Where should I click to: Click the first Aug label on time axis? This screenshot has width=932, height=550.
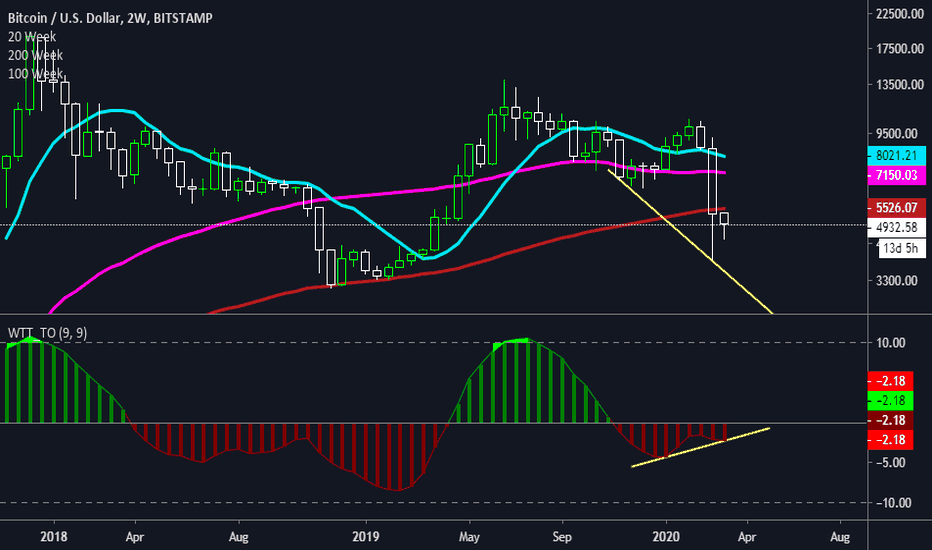coord(238,537)
